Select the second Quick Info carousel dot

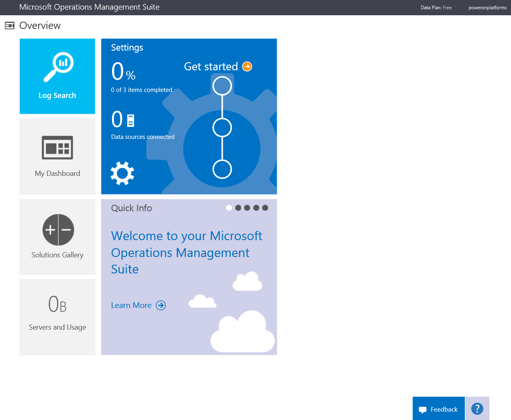(x=238, y=208)
